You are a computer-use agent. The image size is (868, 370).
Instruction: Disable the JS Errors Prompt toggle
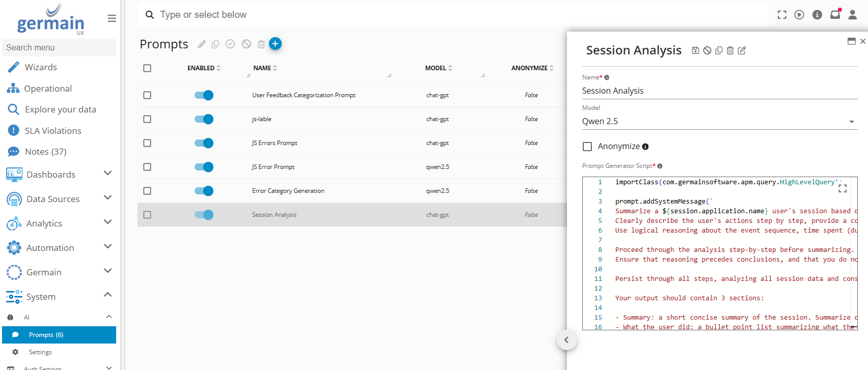(204, 143)
